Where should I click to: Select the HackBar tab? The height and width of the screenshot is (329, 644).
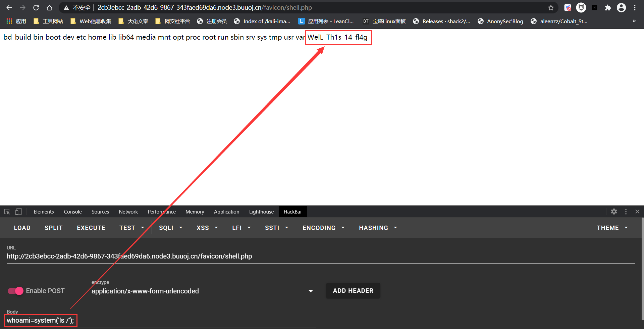click(x=293, y=211)
